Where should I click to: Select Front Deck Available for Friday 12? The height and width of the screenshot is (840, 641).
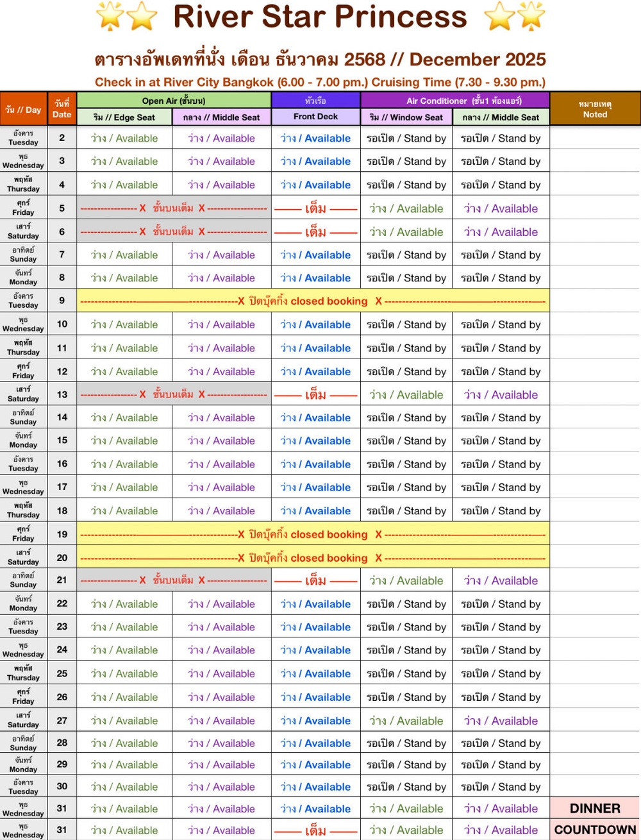pos(316,371)
